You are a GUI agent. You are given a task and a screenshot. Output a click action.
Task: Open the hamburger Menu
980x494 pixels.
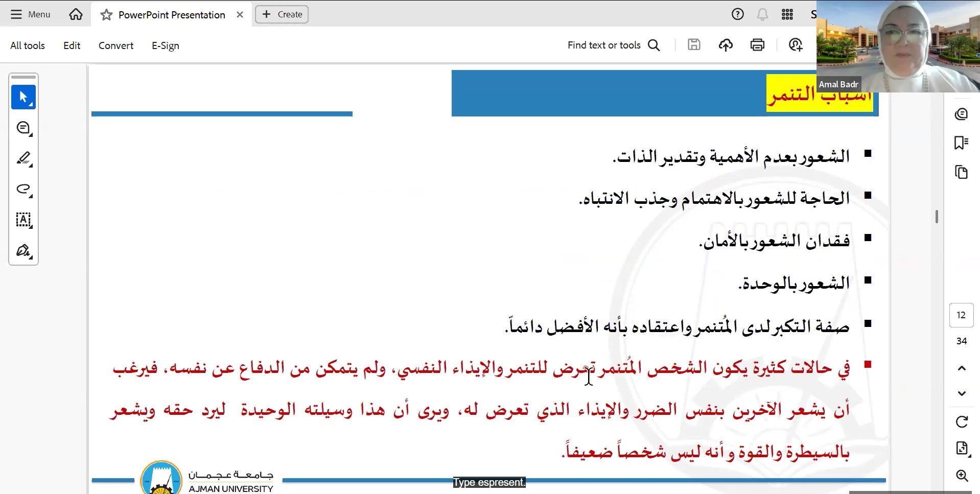(x=31, y=14)
